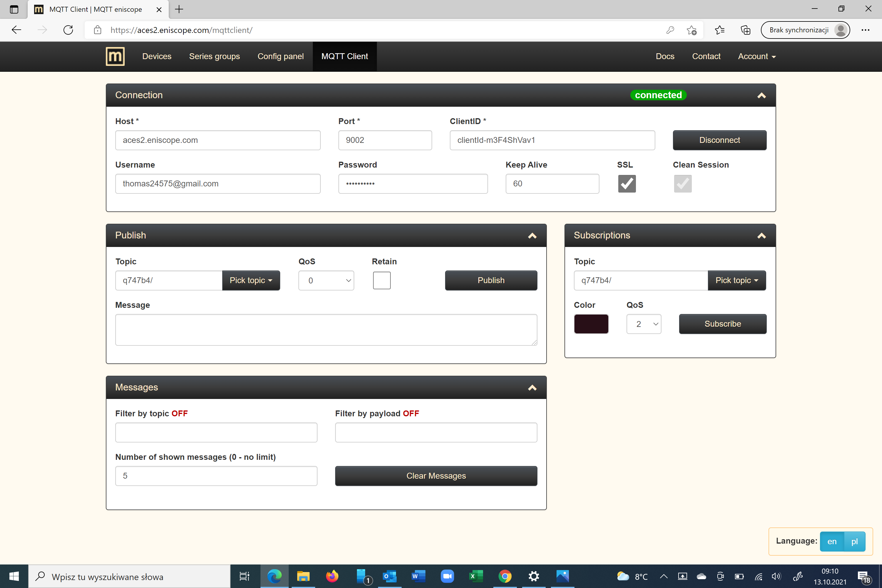Uncheck the SSL checkbox
This screenshot has width=882, height=588.
pos(627,184)
